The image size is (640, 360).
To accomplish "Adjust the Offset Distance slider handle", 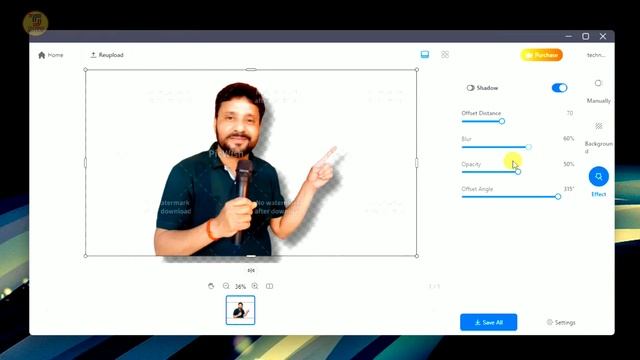I will [502, 121].
